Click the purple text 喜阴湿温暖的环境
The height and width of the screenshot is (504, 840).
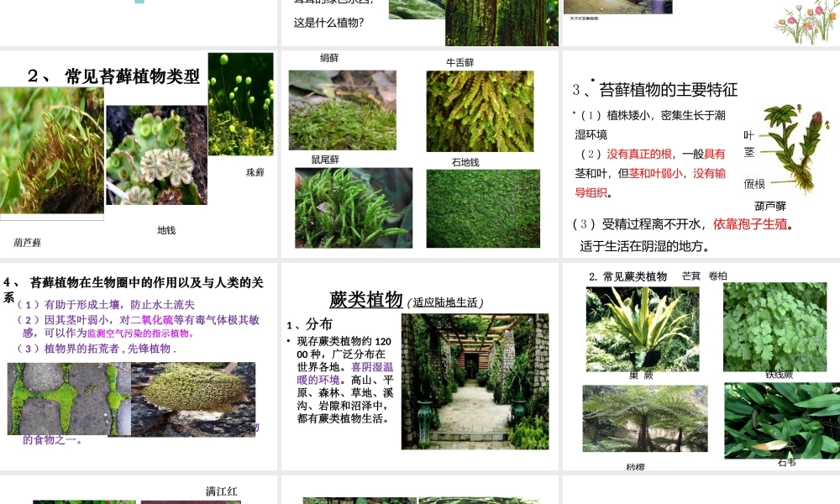[x=345, y=373]
